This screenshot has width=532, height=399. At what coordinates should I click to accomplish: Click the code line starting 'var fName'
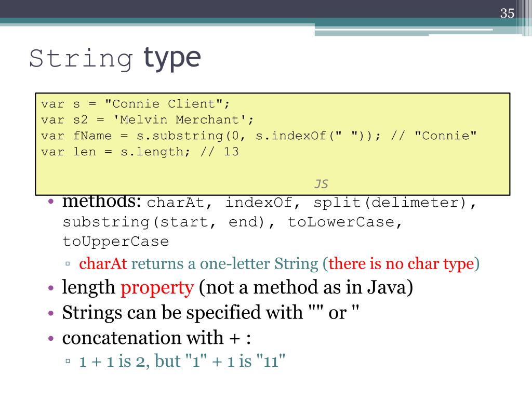click(x=259, y=136)
